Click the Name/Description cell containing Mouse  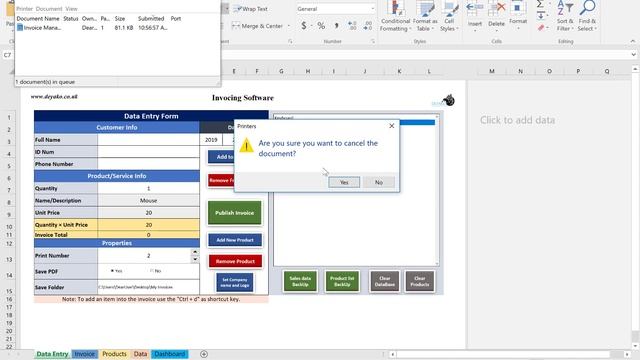149,200
